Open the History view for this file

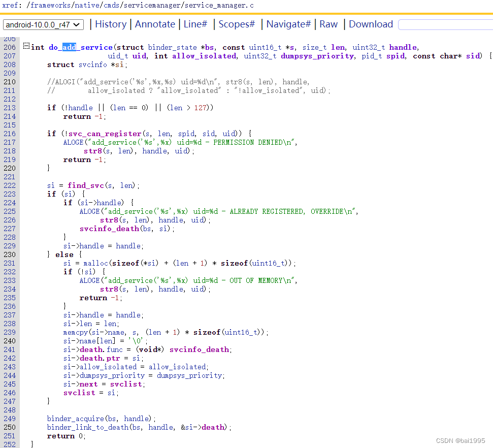tap(111, 24)
